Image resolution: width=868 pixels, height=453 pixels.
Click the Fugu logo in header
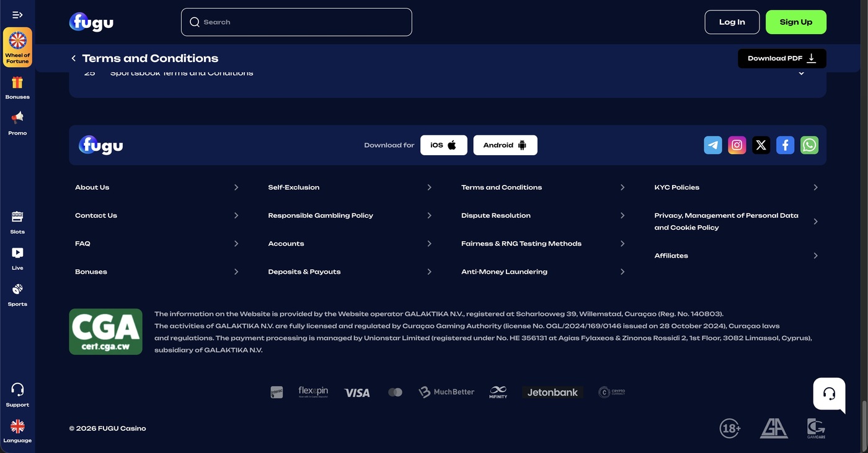pos(91,22)
